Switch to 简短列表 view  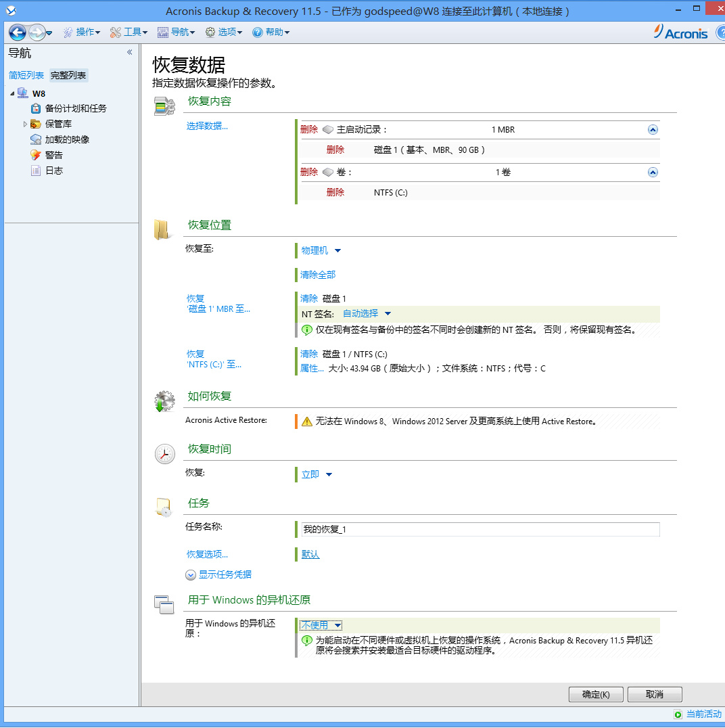pyautogui.click(x=26, y=75)
